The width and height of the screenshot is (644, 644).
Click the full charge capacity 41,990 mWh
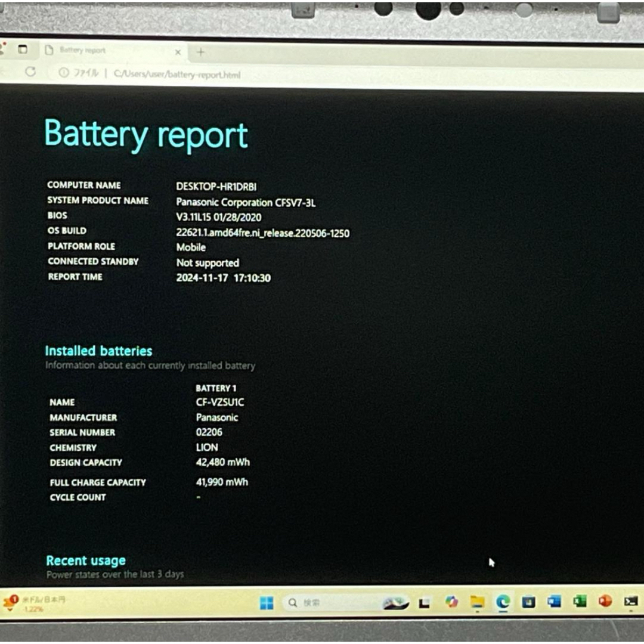click(222, 482)
